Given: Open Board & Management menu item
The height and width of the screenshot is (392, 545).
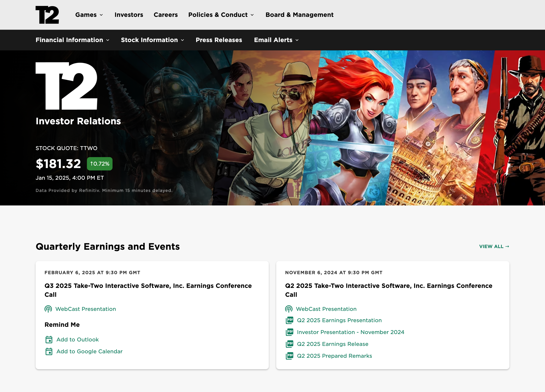Looking at the screenshot, I should coord(299,15).
